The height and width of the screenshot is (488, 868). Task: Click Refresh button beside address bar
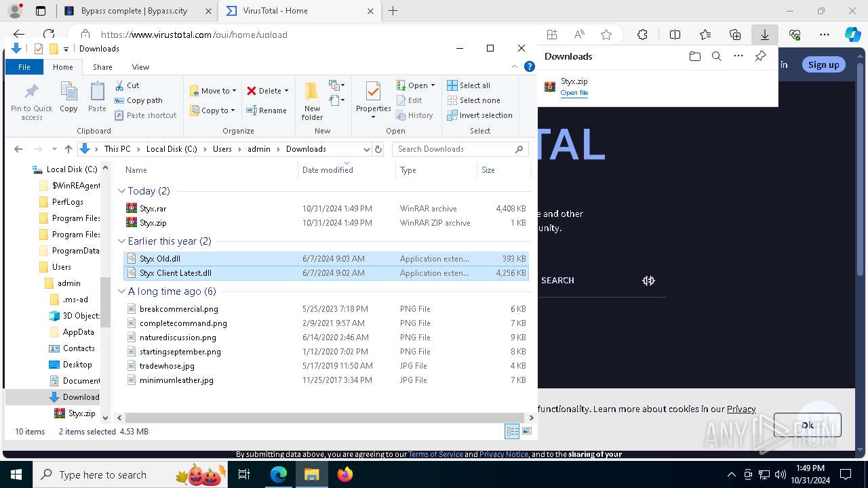(378, 149)
